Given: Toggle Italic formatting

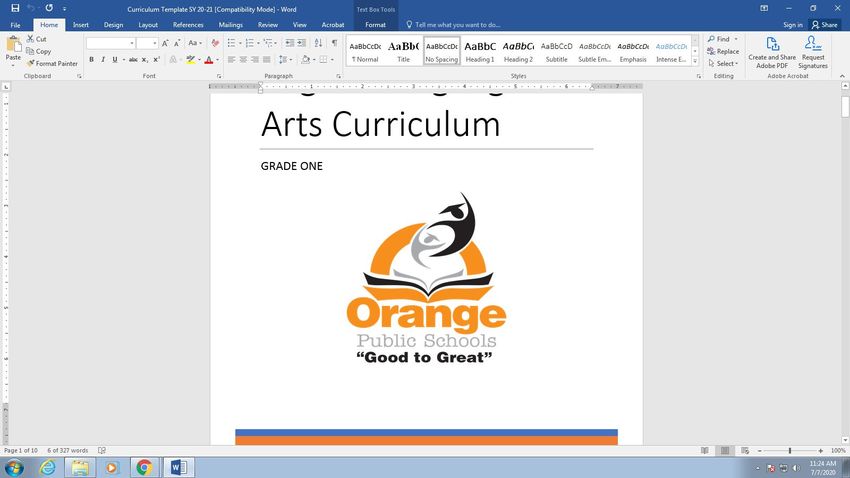Looking at the screenshot, I should [x=103, y=60].
